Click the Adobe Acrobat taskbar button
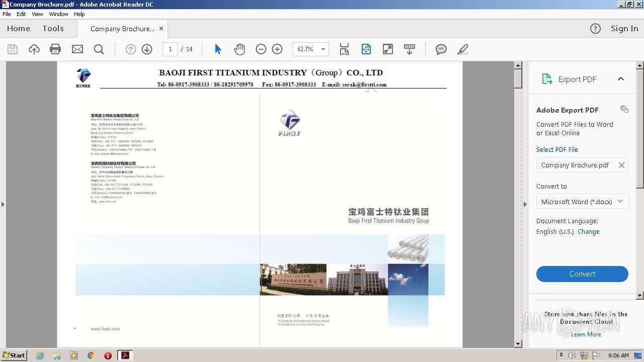644x362 pixels. point(125,355)
